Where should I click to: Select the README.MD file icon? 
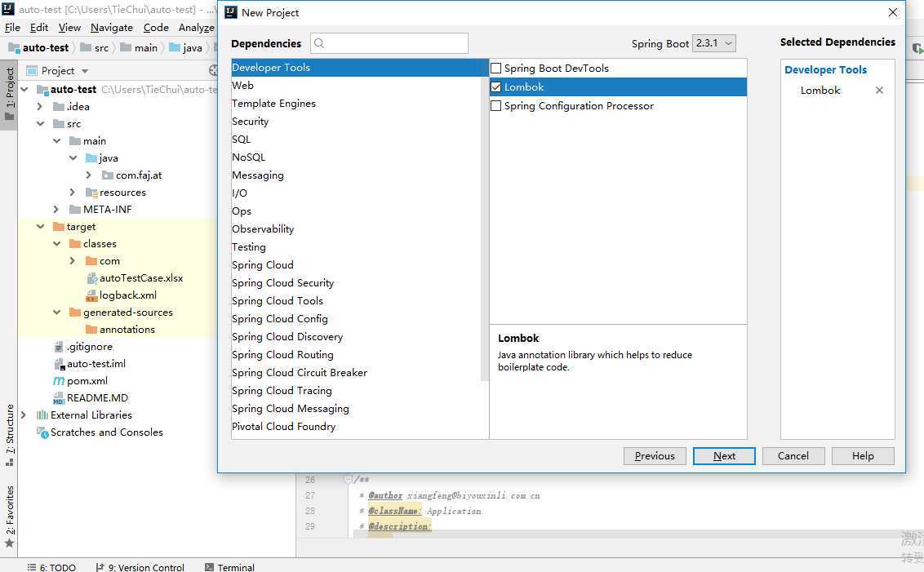pyautogui.click(x=58, y=398)
